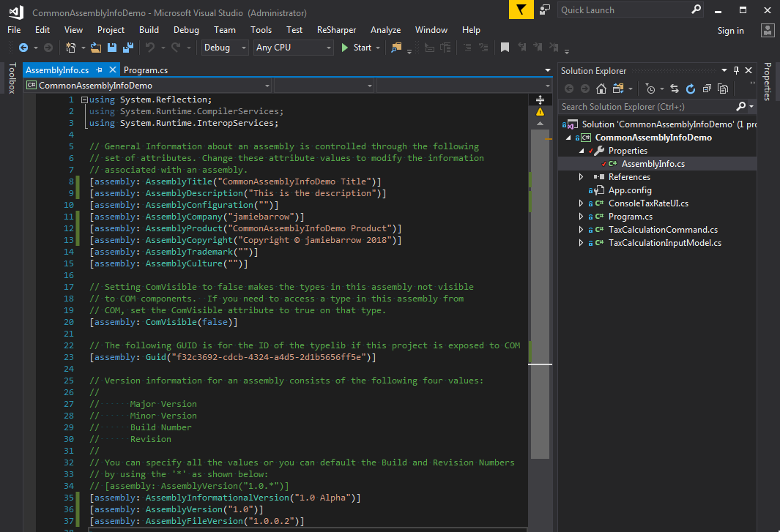Click the account profile icon by Sign in
This screenshot has height=532, width=780.
(768, 30)
